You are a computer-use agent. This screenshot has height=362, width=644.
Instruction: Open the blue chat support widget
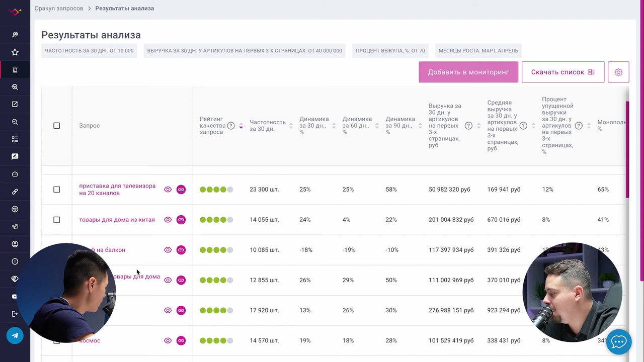[x=619, y=342]
